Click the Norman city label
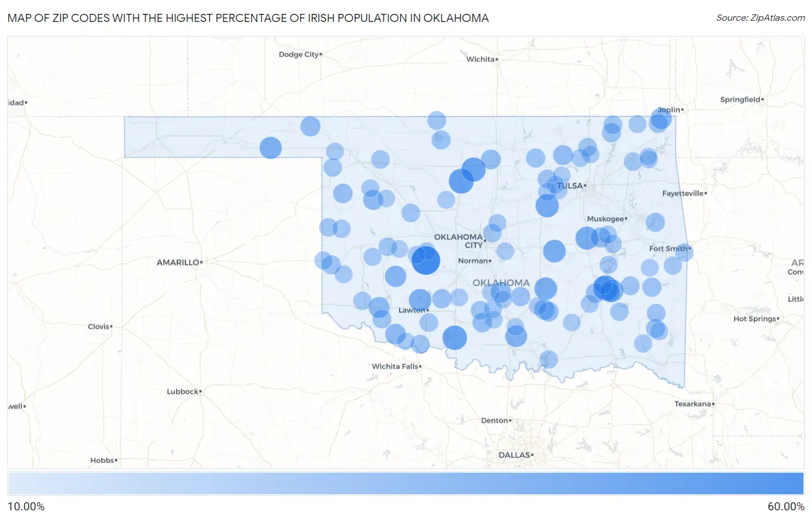The height and width of the screenshot is (519, 812). (473, 260)
